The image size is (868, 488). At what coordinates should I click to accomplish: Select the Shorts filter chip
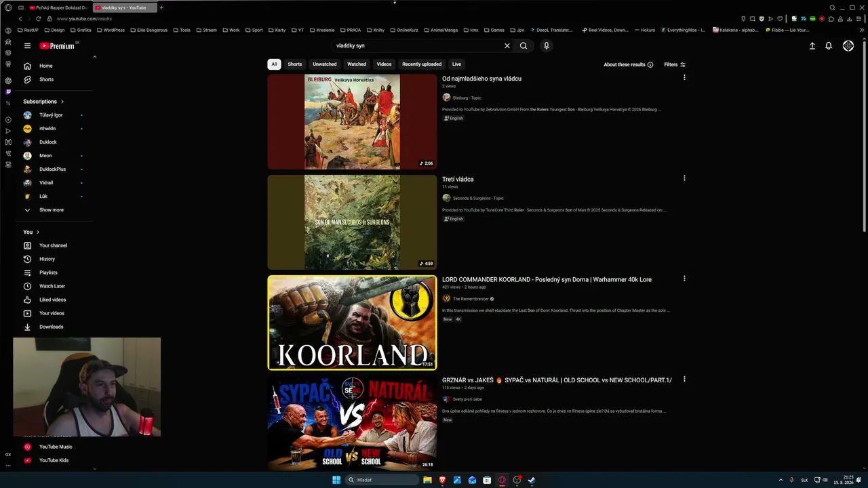[295, 64]
